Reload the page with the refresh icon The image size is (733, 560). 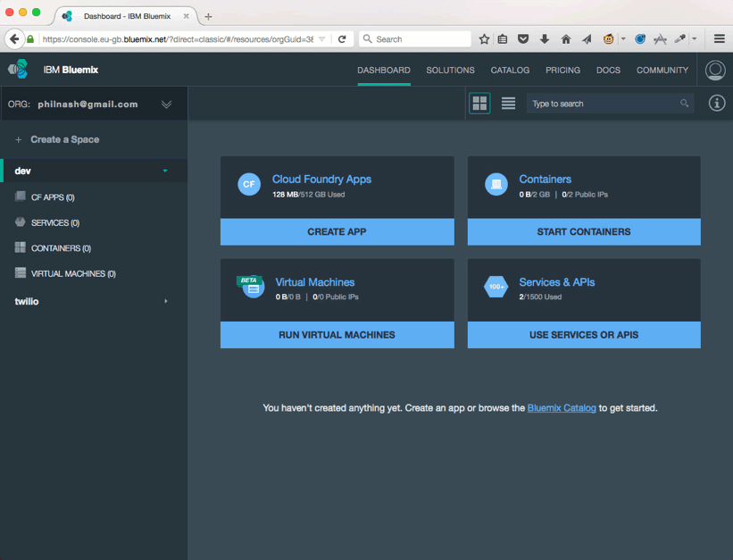click(342, 38)
